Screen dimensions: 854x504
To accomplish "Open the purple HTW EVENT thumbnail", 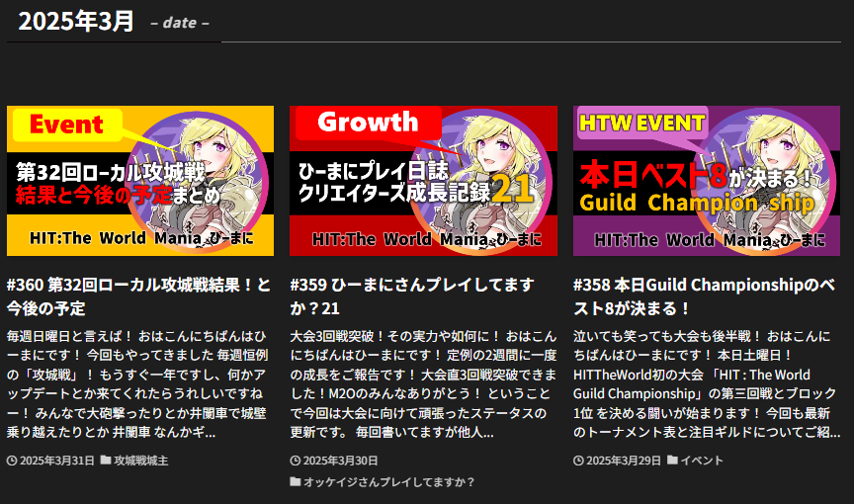I will (706, 181).
